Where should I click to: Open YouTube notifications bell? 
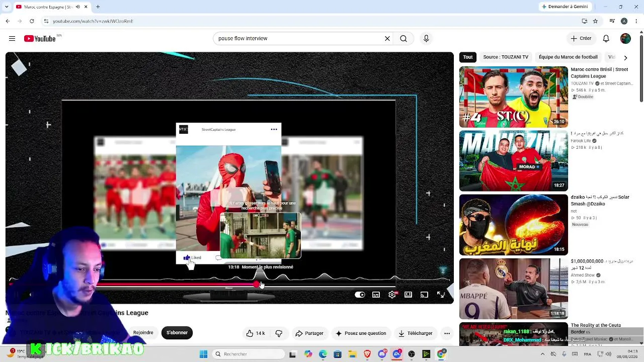(x=606, y=38)
